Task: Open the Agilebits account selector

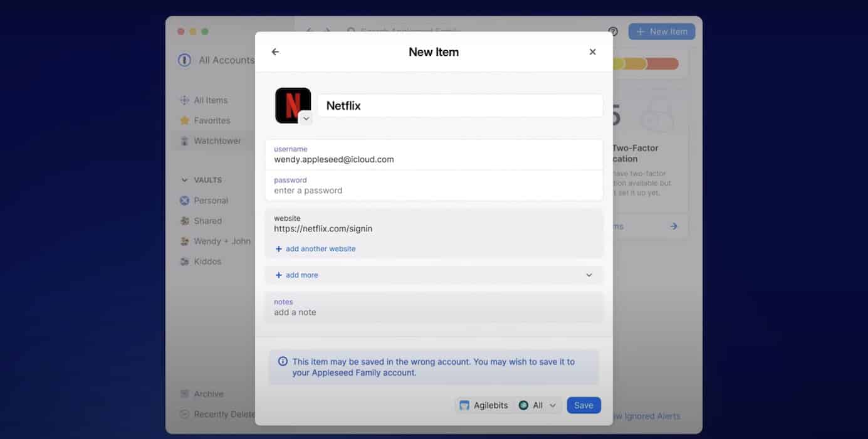Action: click(x=484, y=405)
